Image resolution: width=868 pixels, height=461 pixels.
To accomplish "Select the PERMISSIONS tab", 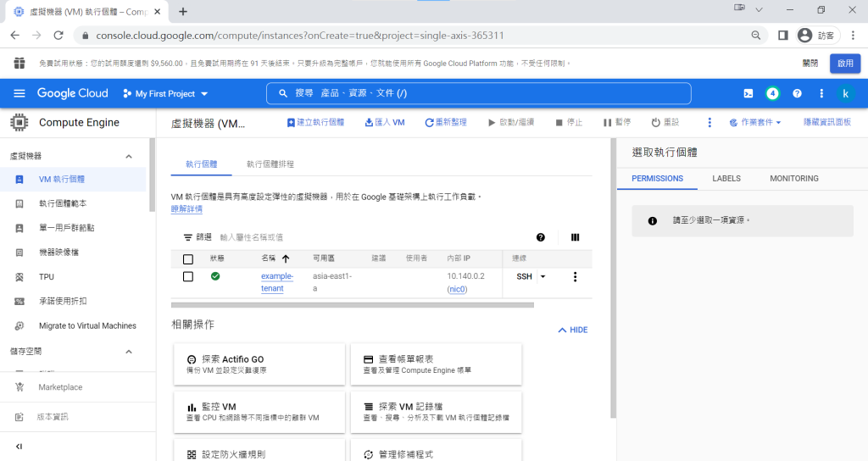I will 657,178.
